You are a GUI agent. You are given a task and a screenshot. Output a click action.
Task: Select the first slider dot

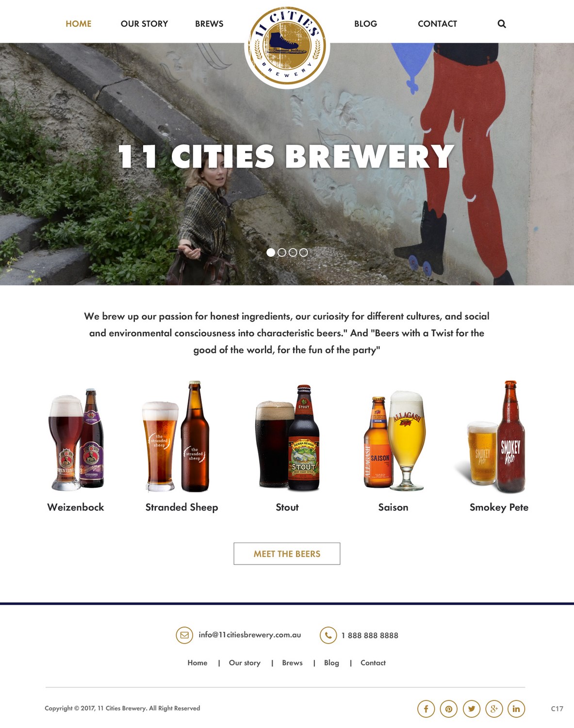(271, 252)
